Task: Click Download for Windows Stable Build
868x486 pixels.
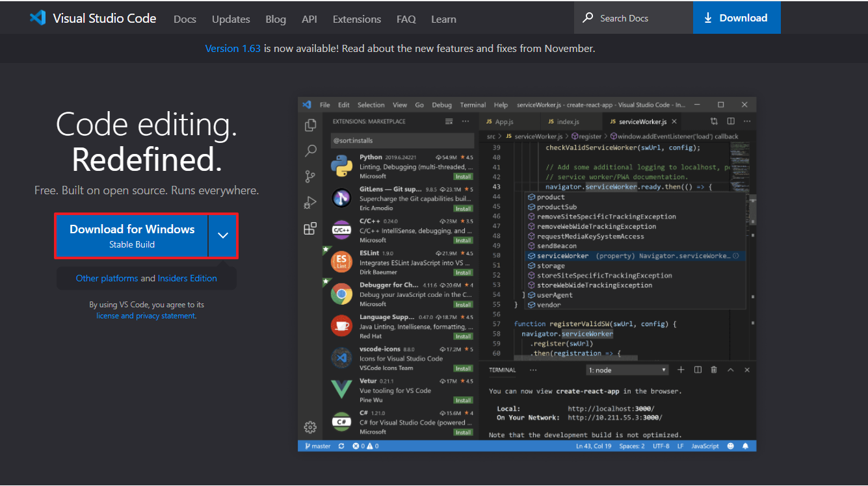Action: pos(132,236)
